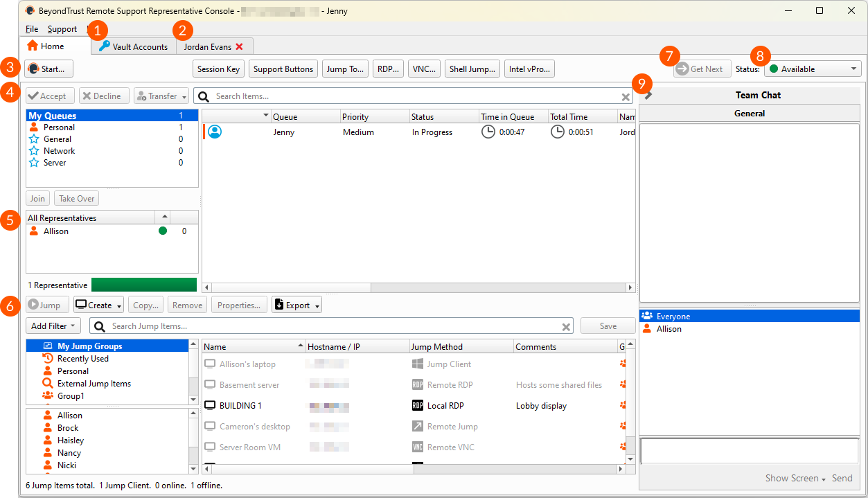The image size is (868, 498).
Task: Click the Recently Used jump group icon
Action: pyautogui.click(x=48, y=359)
